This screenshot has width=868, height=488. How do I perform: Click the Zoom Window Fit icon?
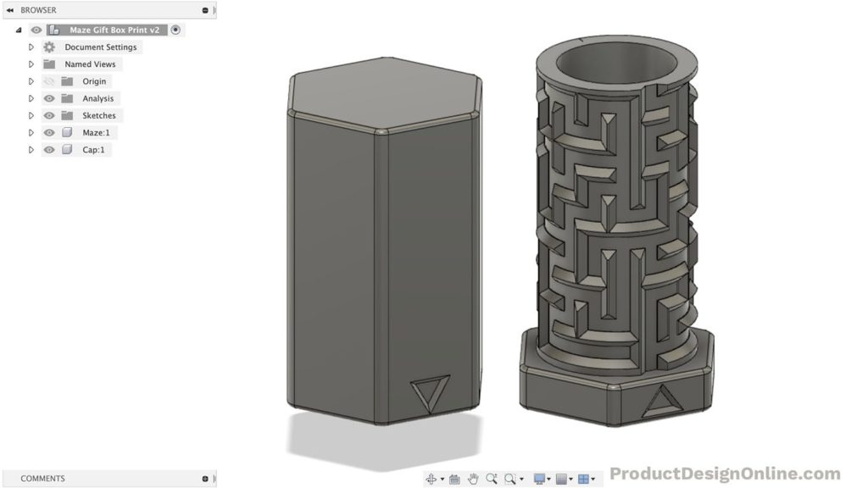[x=509, y=480]
